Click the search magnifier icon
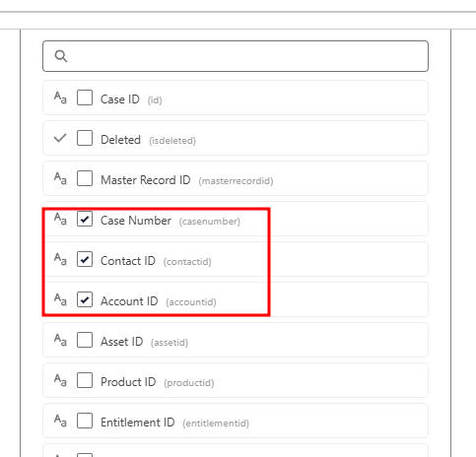Screen dimensions: 476x457 [61, 56]
